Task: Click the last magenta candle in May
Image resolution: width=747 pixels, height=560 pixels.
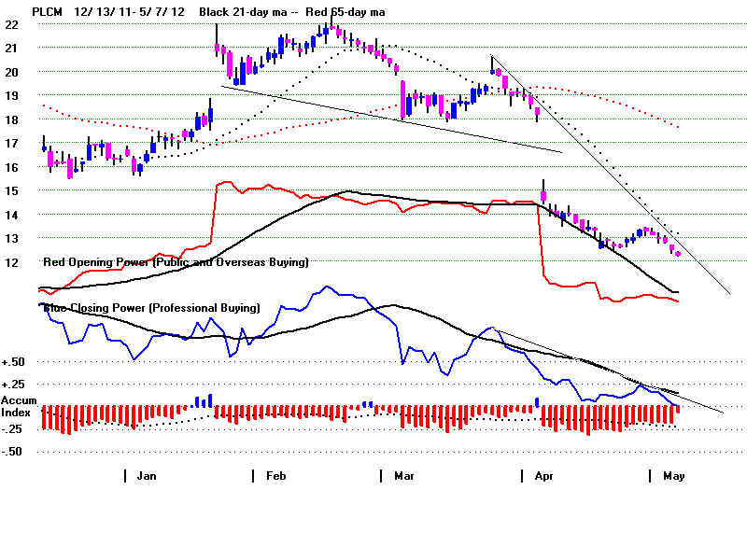Action: pyautogui.click(x=678, y=252)
